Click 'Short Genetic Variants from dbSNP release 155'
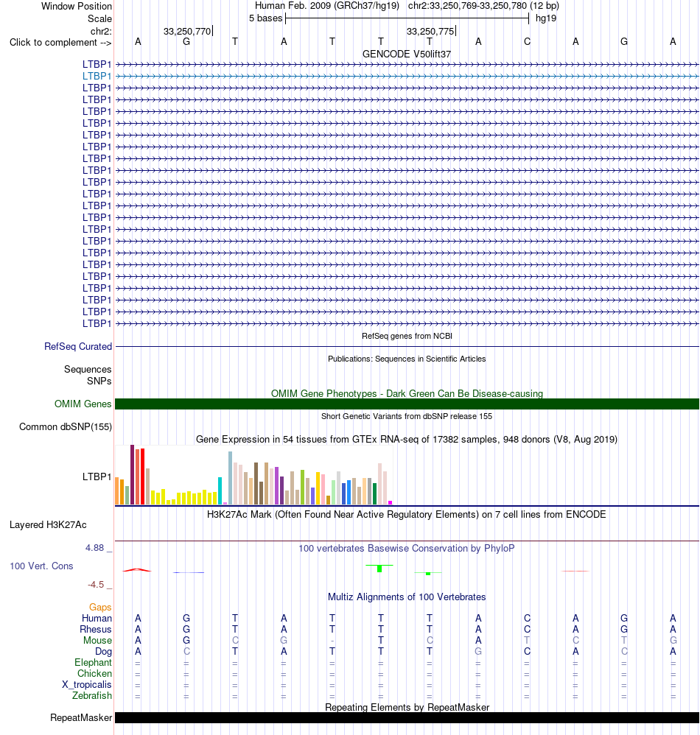The height and width of the screenshot is (735, 700). (407, 416)
